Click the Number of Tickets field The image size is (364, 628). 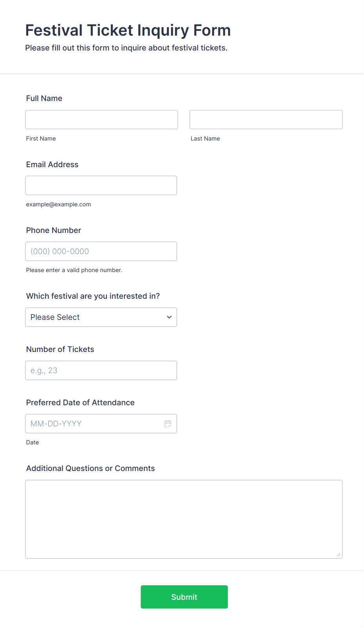coord(101,370)
